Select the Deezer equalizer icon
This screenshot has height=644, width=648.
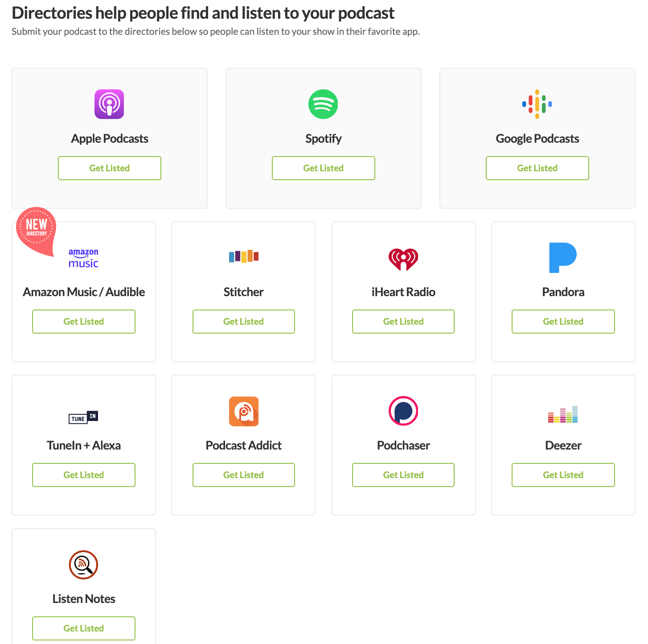point(563,415)
